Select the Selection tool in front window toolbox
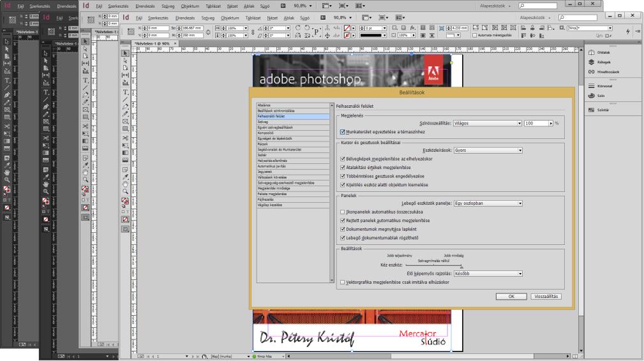The image size is (644, 361). pos(125,54)
